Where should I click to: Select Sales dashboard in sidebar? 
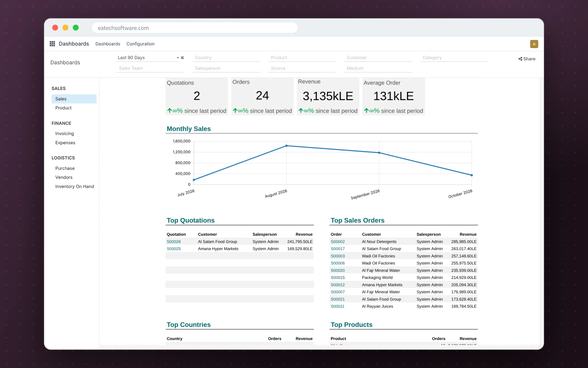74,99
